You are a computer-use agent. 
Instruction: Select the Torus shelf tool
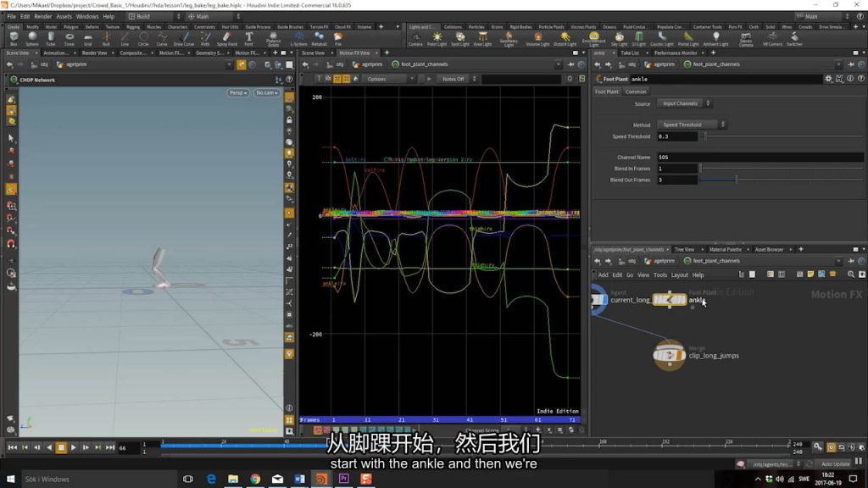[70, 39]
